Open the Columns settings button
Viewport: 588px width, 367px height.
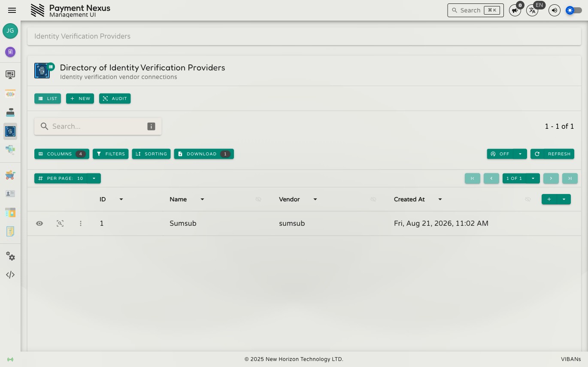click(x=62, y=154)
